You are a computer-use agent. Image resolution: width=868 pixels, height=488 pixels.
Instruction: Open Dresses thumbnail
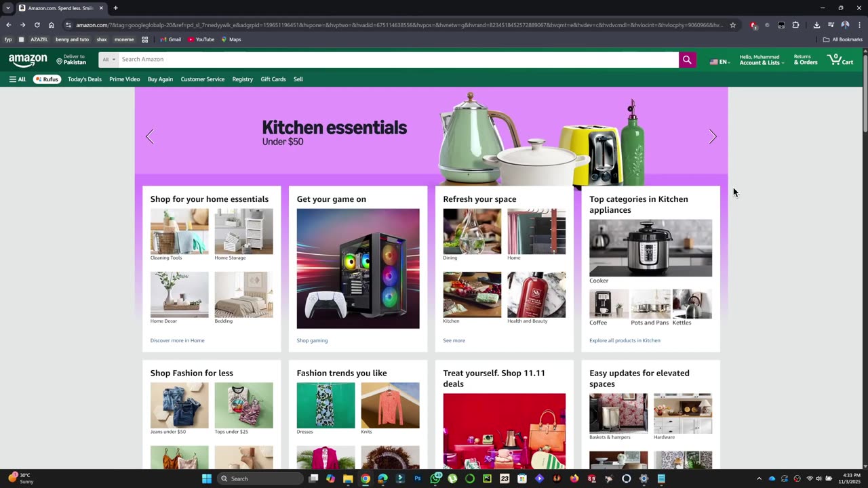pos(325,405)
